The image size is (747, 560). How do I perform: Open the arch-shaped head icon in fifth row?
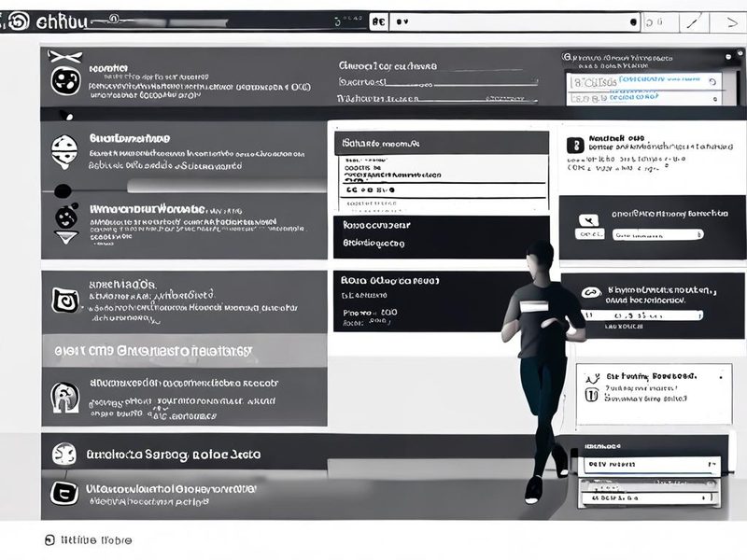click(64, 398)
